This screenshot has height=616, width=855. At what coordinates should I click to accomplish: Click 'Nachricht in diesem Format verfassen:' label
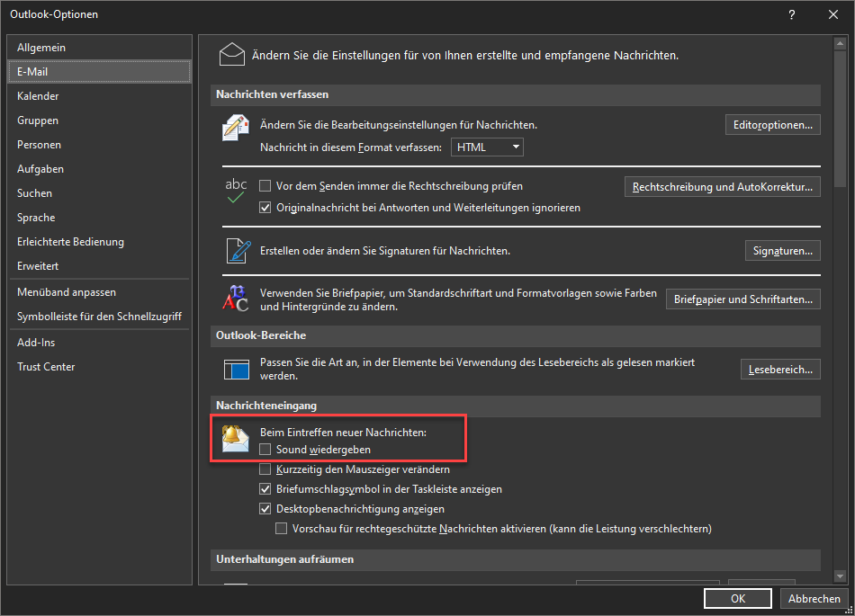(x=351, y=147)
